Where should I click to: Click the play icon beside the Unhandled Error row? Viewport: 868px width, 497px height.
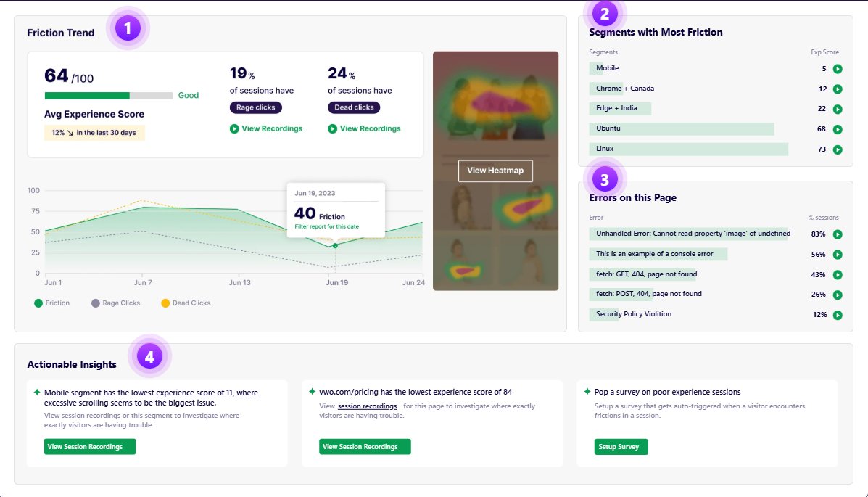coord(838,234)
